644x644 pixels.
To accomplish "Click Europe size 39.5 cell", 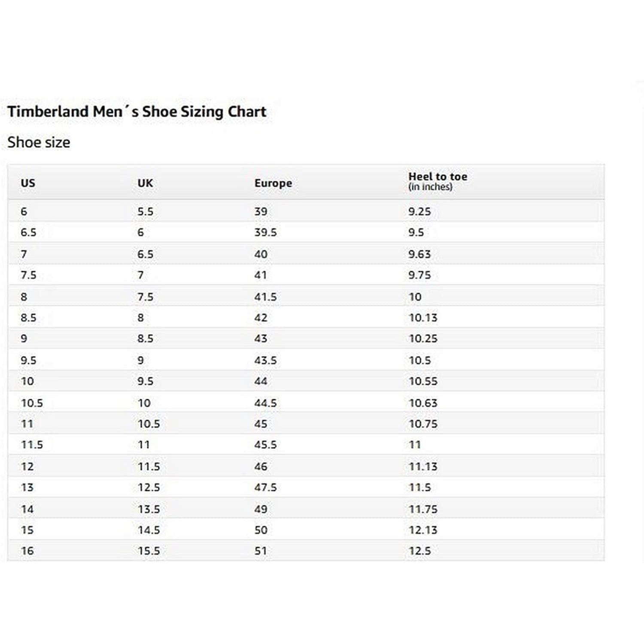I will tap(265, 232).
